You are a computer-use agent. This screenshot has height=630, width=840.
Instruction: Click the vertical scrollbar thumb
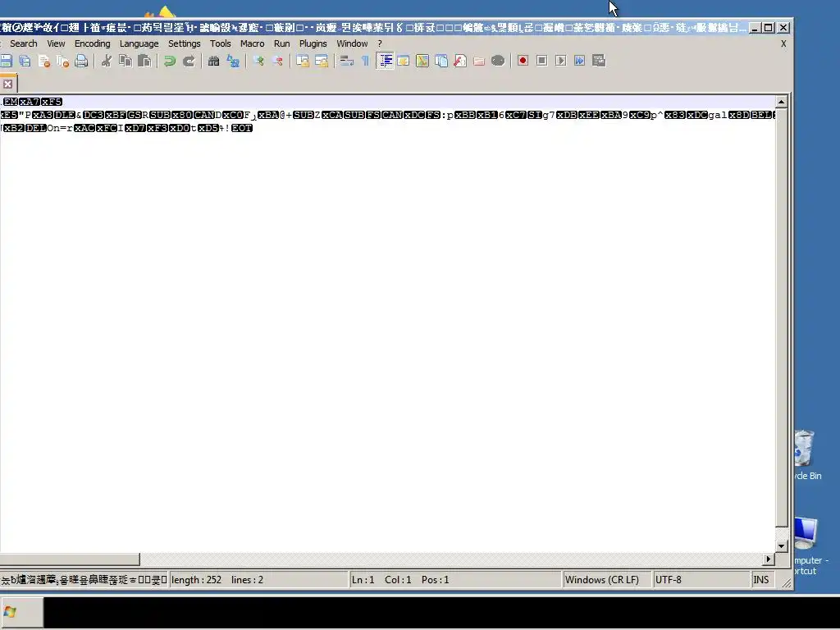point(782,317)
